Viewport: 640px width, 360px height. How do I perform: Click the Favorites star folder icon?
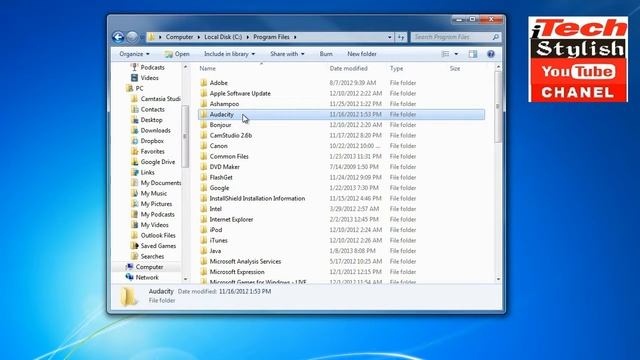coord(135,151)
